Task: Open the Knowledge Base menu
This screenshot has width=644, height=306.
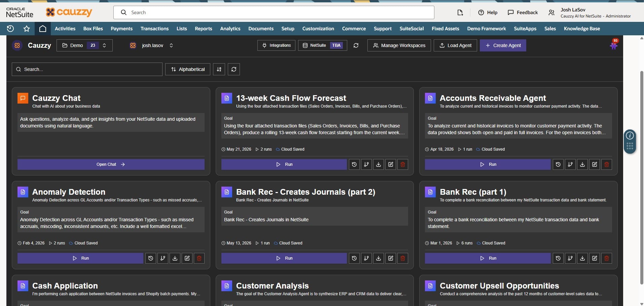Action: pos(582,29)
